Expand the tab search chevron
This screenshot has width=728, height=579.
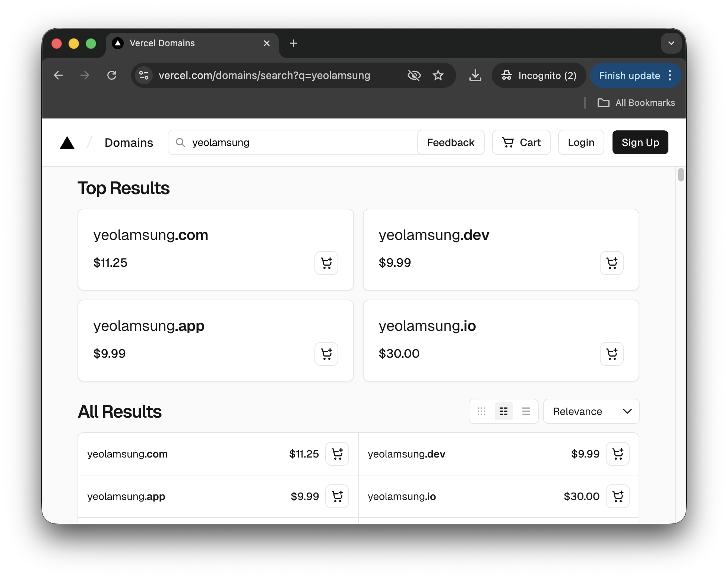tap(671, 43)
